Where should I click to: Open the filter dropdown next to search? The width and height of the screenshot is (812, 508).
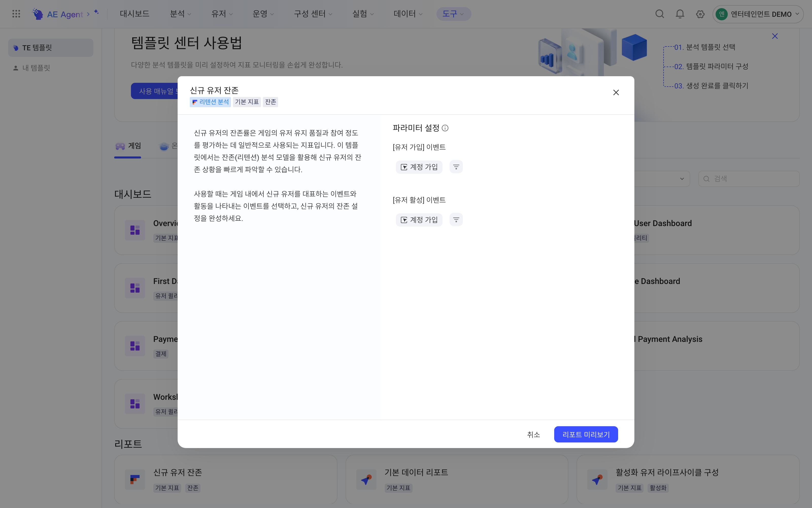662,179
